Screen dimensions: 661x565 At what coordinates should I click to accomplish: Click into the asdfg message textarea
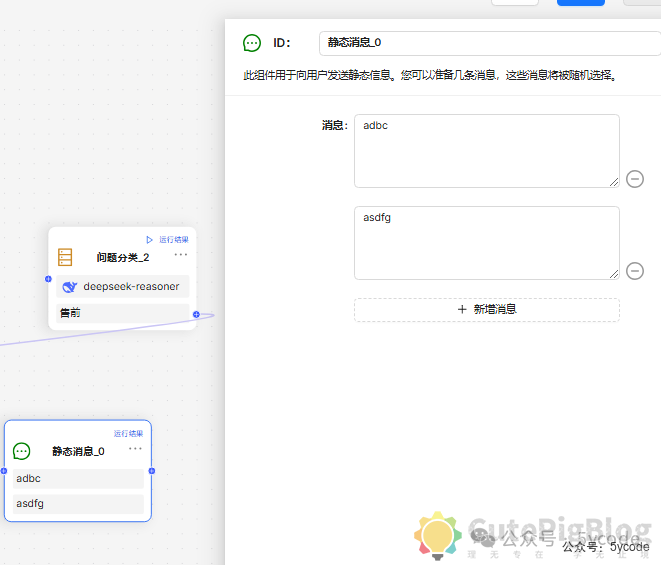pos(486,243)
